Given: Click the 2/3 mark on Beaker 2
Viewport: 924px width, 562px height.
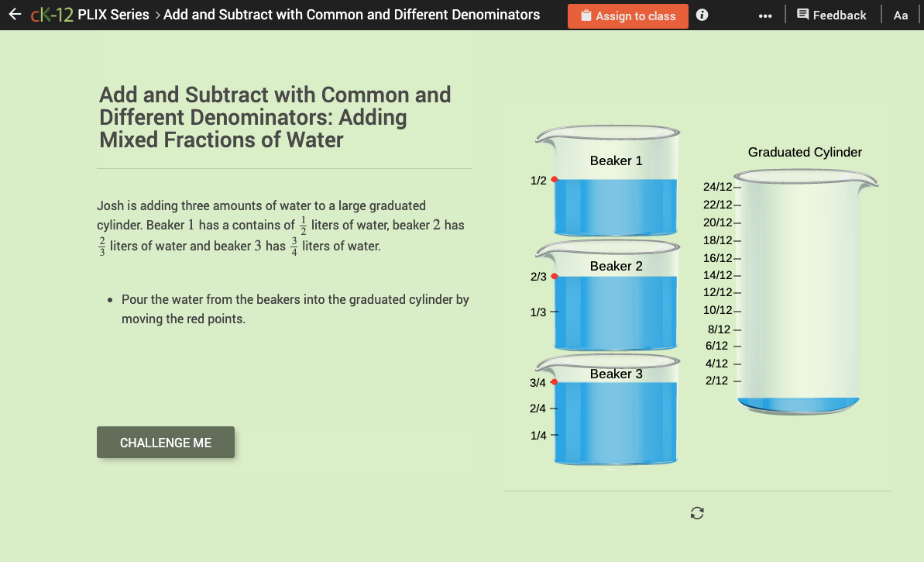Looking at the screenshot, I should click(537, 277).
